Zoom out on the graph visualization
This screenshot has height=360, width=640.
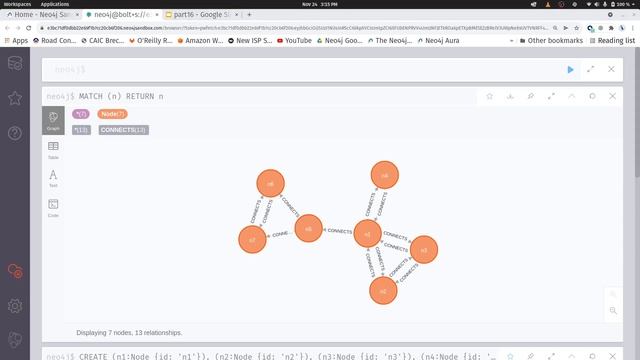tap(613, 311)
